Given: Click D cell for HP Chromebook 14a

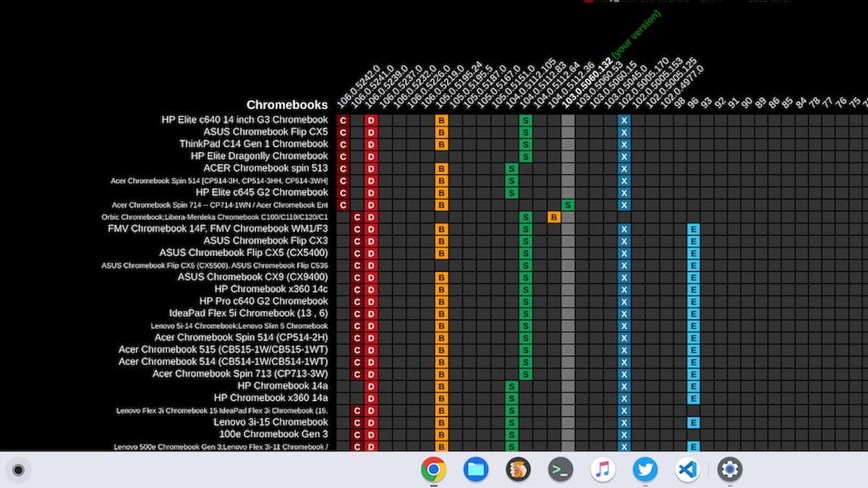Looking at the screenshot, I should [371, 386].
